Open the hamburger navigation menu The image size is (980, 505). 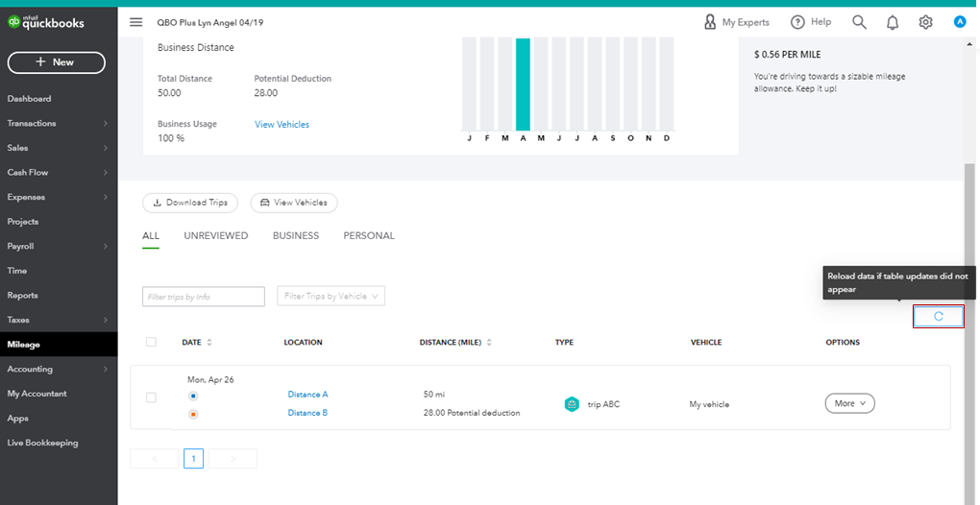[135, 22]
